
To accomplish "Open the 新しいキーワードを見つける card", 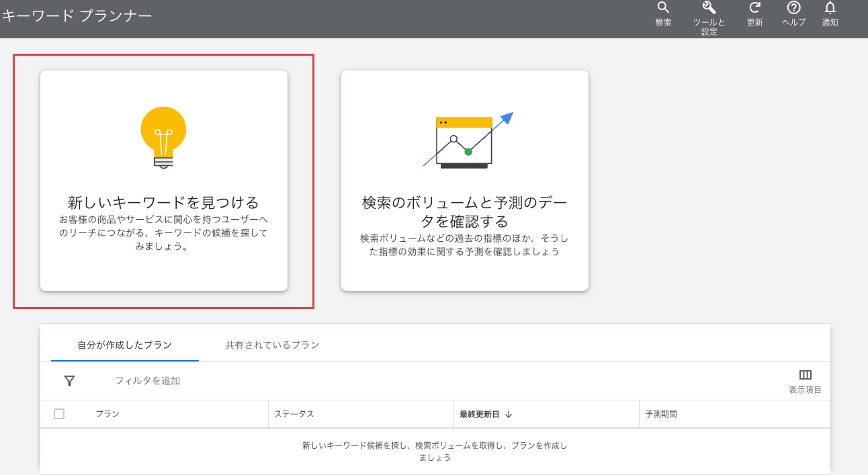I will coord(163,203).
